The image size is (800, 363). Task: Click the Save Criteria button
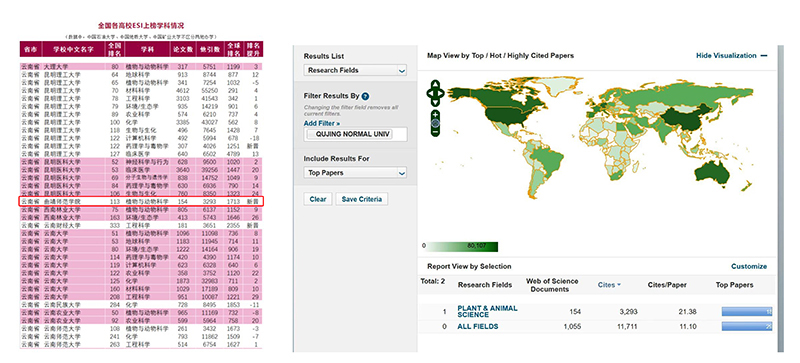coord(362,199)
